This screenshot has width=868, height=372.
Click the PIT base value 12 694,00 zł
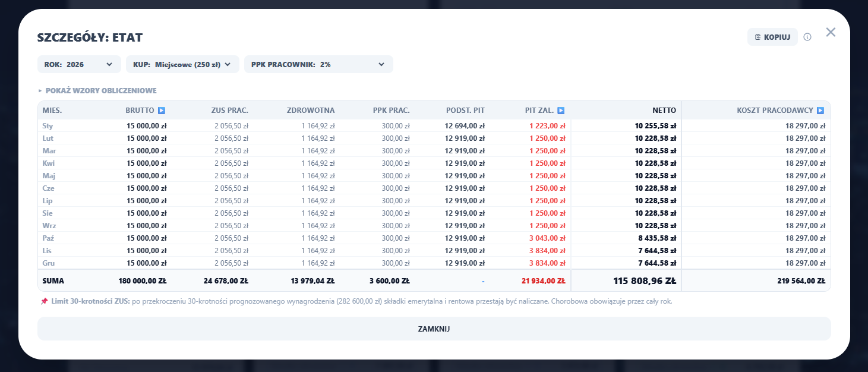tap(465, 126)
